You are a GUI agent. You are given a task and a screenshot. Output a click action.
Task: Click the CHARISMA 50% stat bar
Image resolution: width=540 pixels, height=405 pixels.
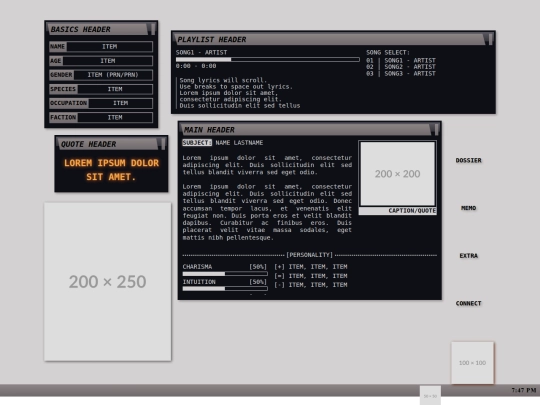(x=225, y=274)
